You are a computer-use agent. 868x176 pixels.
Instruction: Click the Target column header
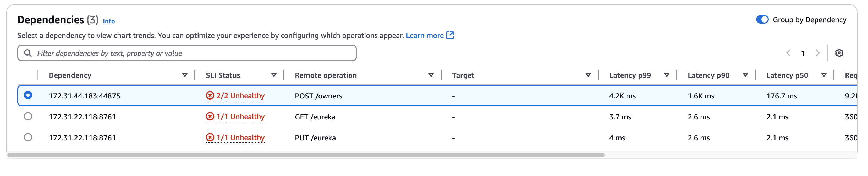[463, 75]
